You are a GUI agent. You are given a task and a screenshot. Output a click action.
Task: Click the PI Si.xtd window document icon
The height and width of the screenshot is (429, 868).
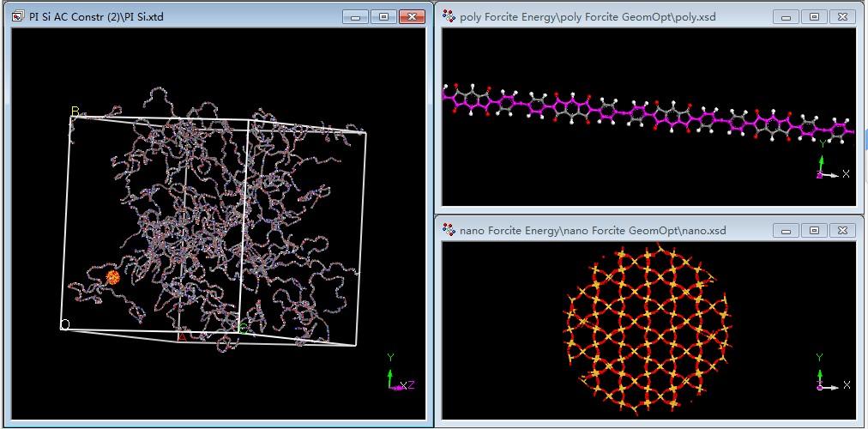(x=18, y=16)
